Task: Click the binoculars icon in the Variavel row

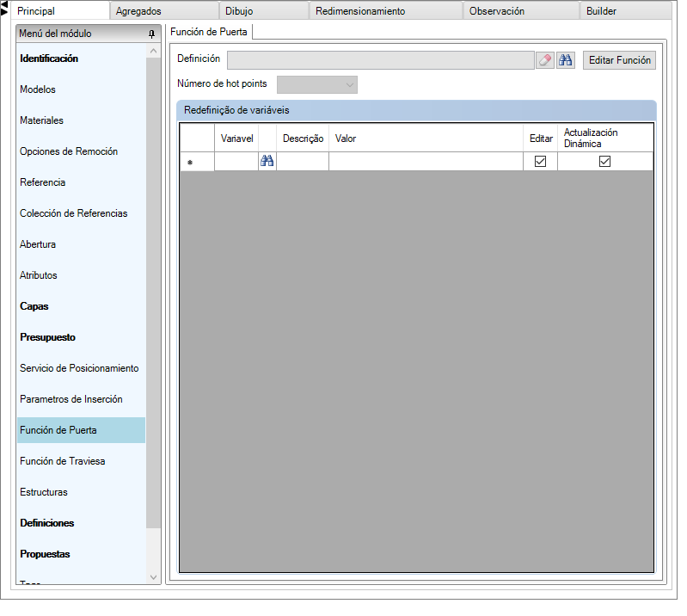Action: tap(267, 161)
